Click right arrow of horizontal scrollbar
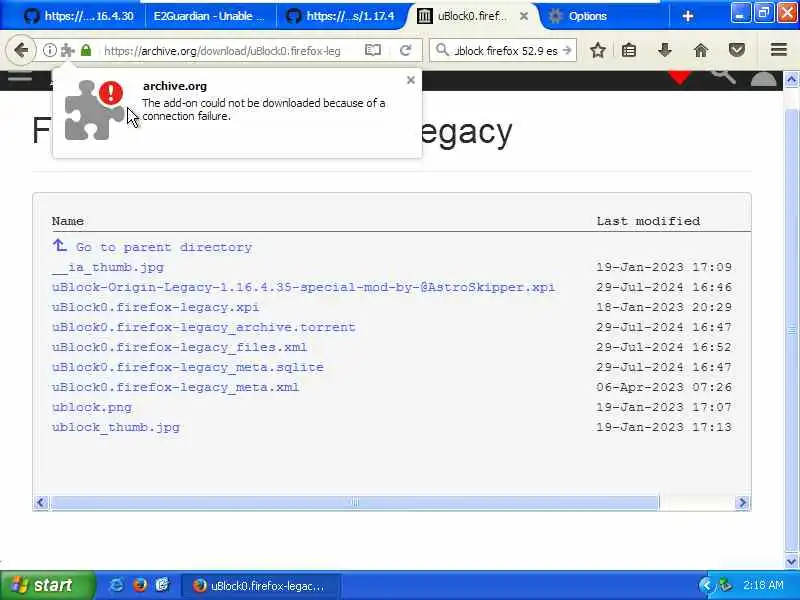Viewport: 800px width, 600px height. 743,503
